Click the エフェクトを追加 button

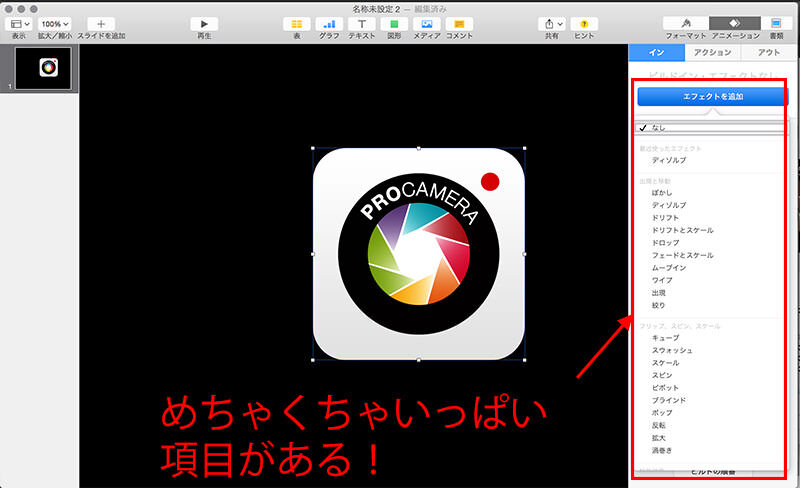coord(713,96)
